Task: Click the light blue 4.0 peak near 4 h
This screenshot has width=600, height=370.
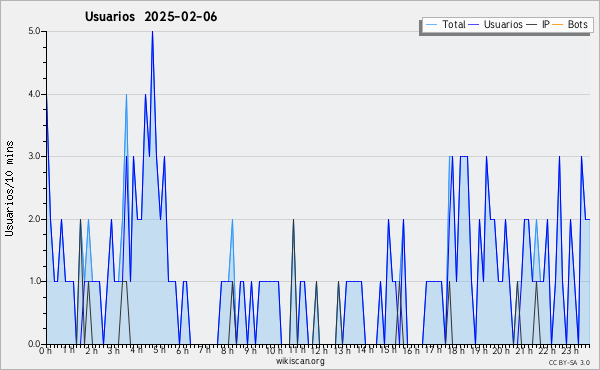Action: coord(126,95)
